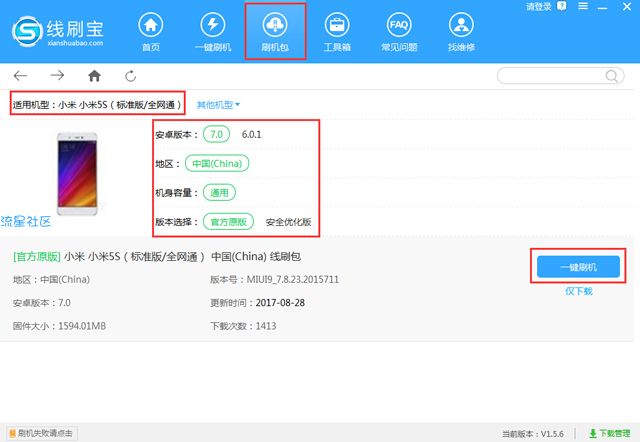Select Android version 7.0
This screenshot has height=442, width=640.
tap(216, 134)
